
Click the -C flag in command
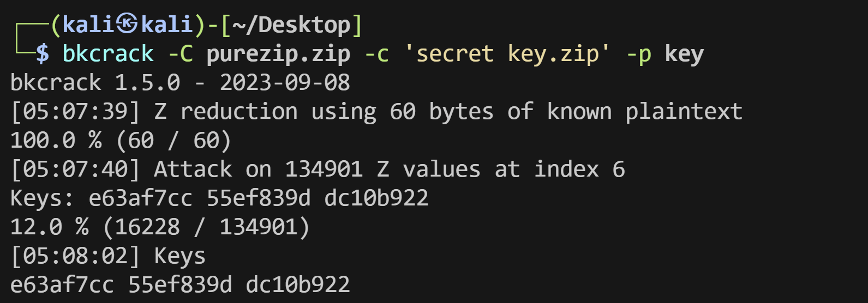[x=180, y=53]
